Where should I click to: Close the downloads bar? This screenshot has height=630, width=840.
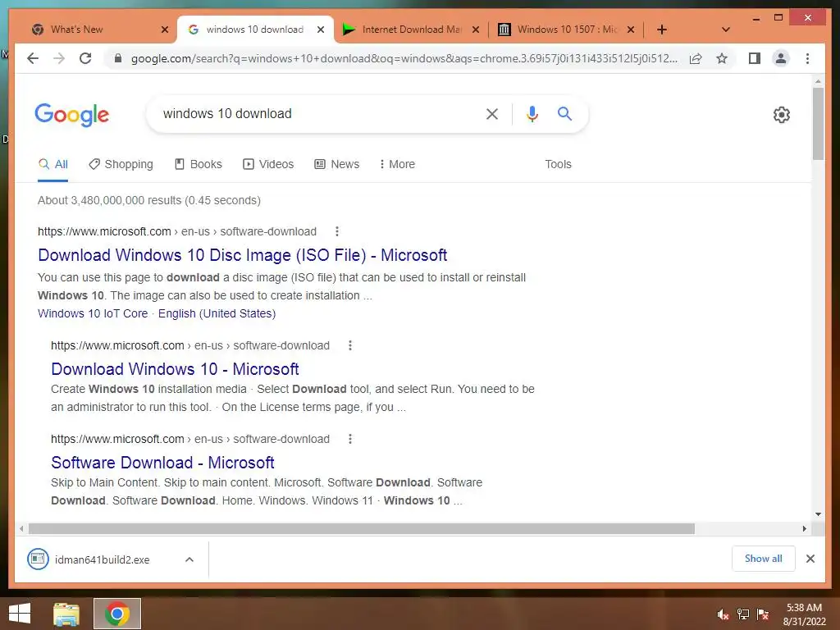coord(810,559)
